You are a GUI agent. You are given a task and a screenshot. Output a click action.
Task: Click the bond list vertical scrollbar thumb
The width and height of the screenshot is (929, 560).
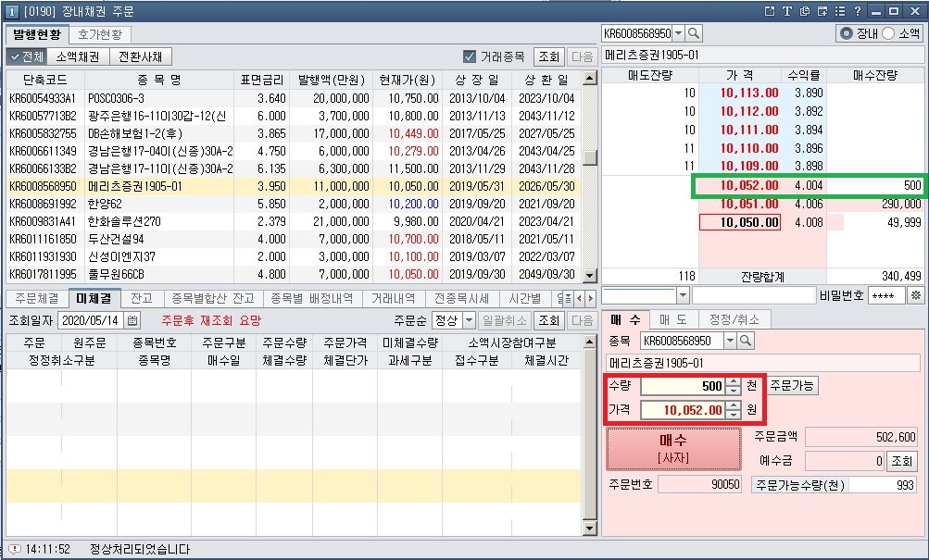click(x=589, y=157)
